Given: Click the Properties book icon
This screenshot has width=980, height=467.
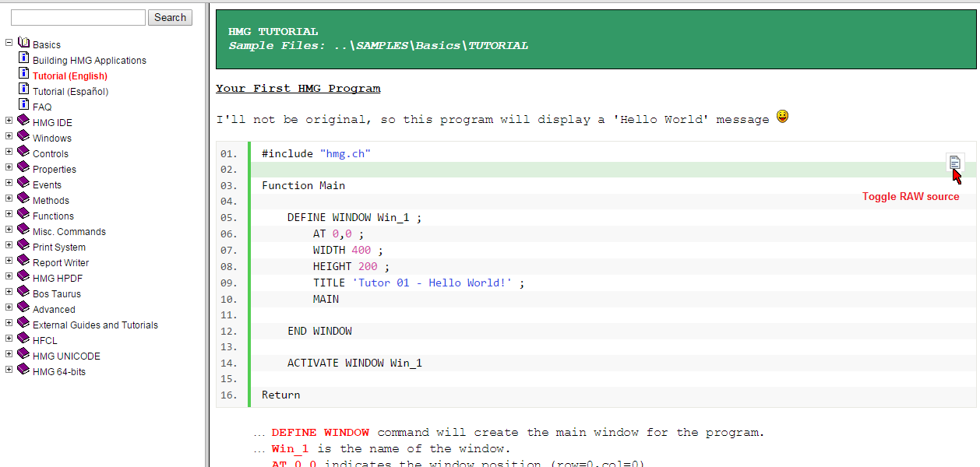Looking at the screenshot, I should [23, 167].
